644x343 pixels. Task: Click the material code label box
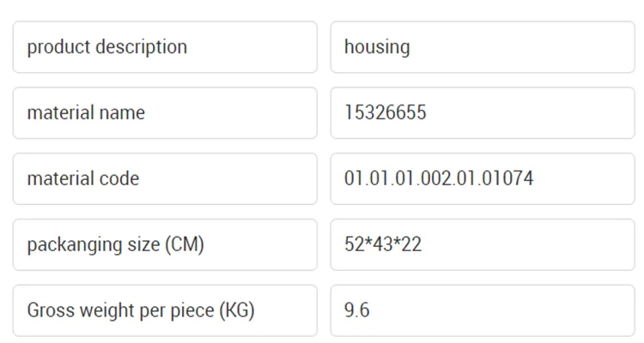click(164, 179)
